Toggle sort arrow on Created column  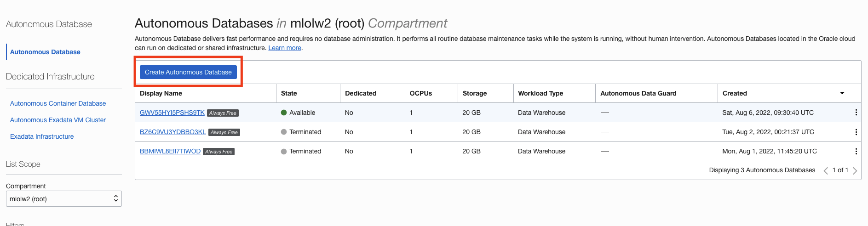pos(842,93)
